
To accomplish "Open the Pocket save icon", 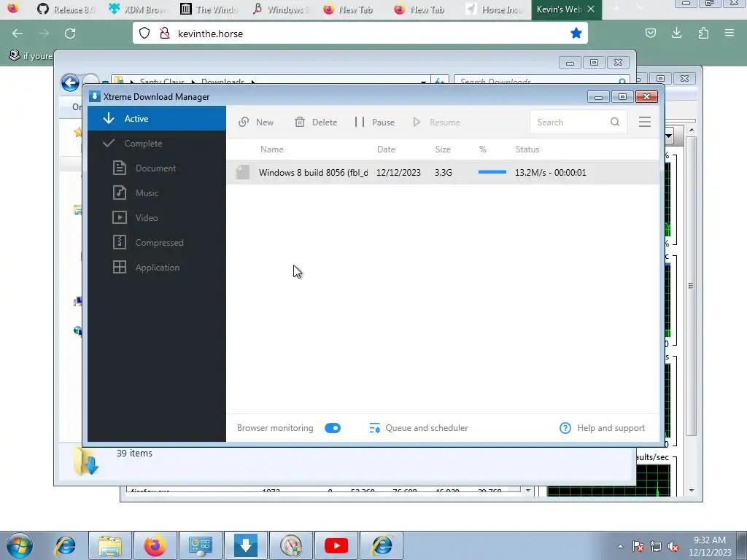I will 650,33.
